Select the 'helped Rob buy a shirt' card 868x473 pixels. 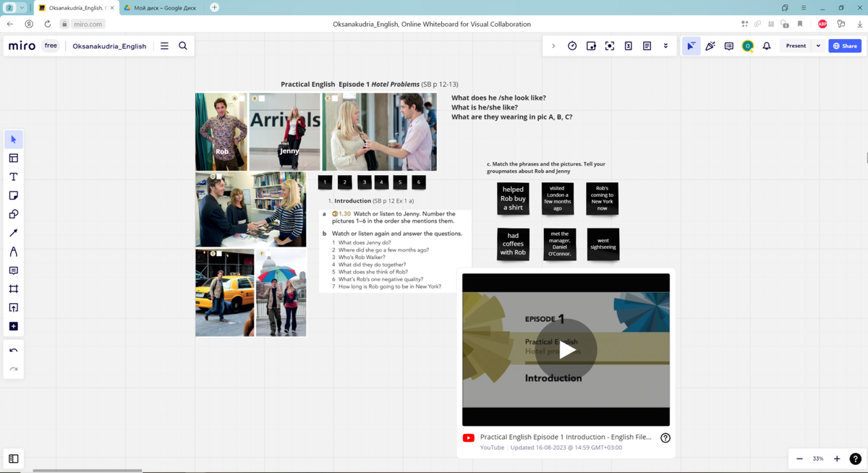[x=513, y=198]
